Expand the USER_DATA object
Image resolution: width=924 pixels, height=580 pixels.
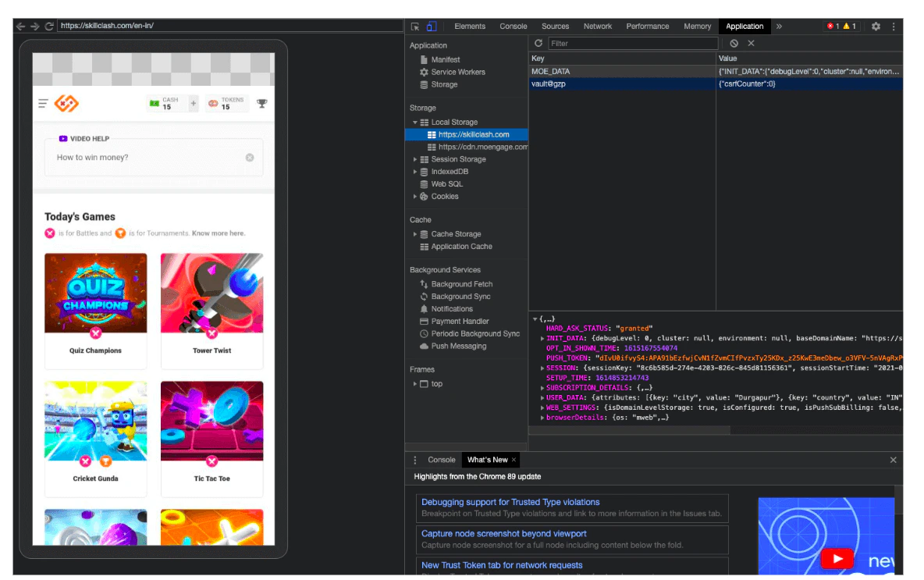[543, 397]
